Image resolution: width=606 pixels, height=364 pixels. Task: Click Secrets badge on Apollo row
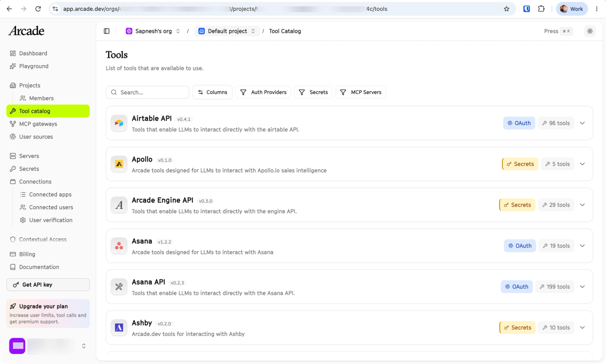520,164
